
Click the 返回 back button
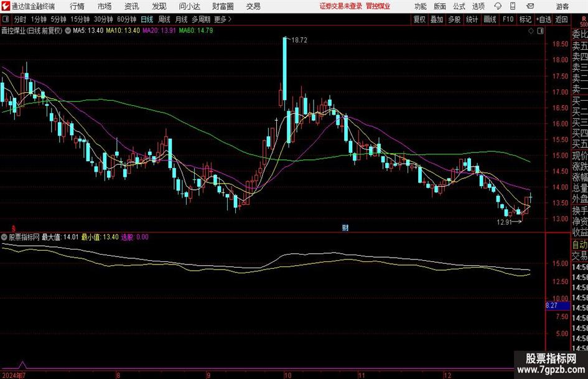point(562,19)
